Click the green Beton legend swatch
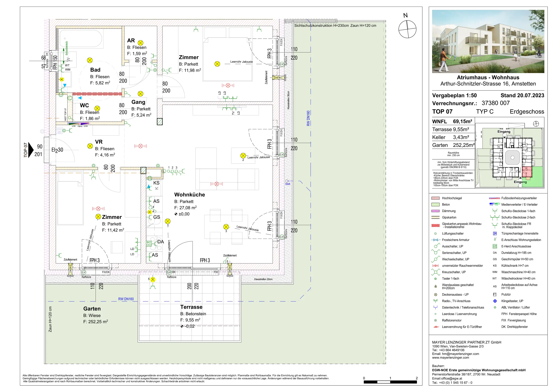Viewport: 554px width, 392px height. tap(436, 204)
